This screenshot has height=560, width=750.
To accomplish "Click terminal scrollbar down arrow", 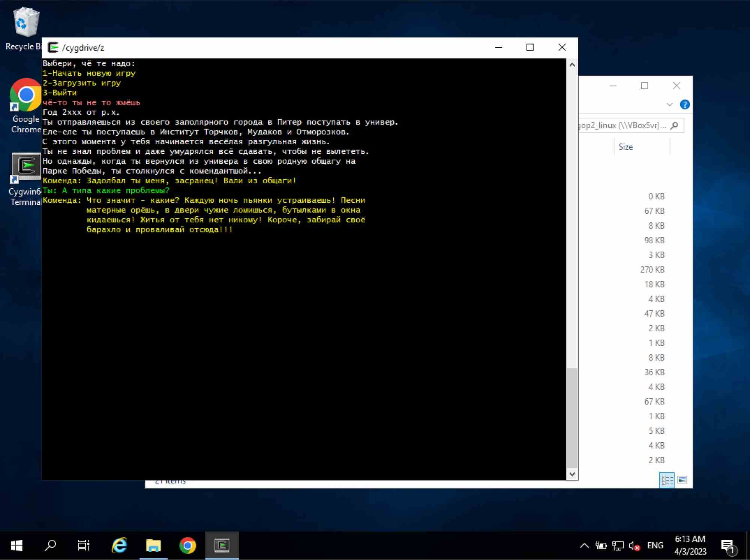I will pyautogui.click(x=572, y=474).
